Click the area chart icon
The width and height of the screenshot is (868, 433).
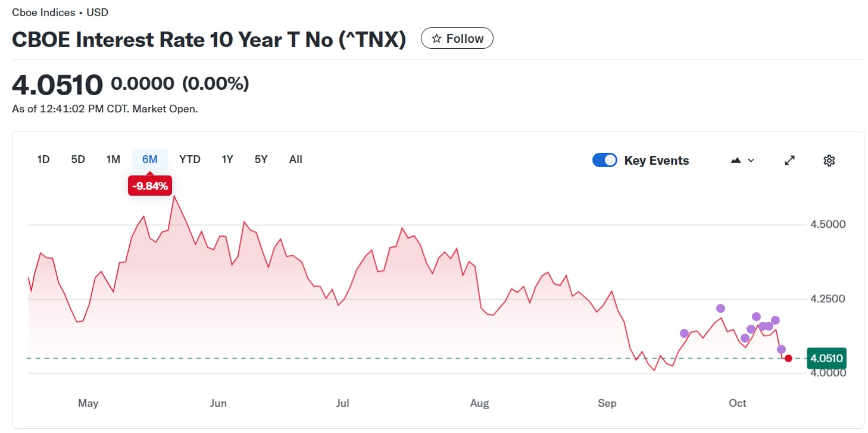(736, 160)
